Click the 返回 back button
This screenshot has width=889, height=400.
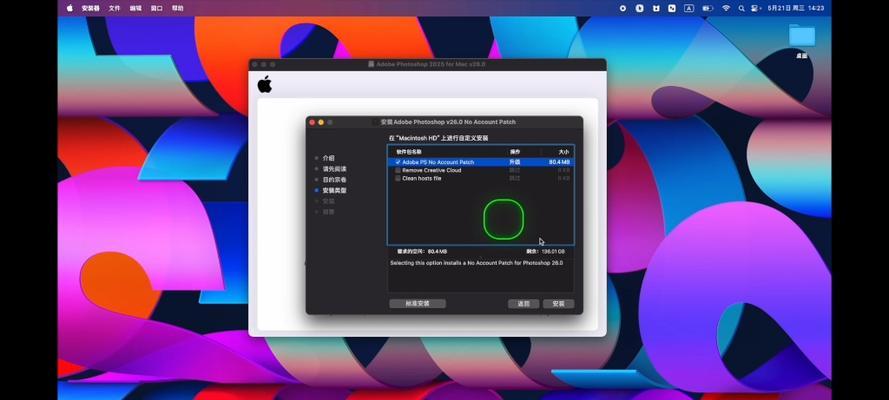(523, 303)
